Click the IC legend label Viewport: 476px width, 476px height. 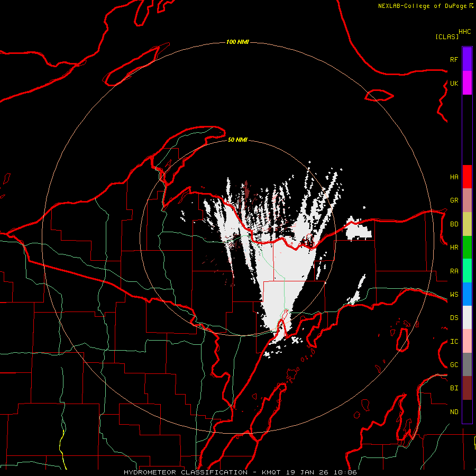454,342
